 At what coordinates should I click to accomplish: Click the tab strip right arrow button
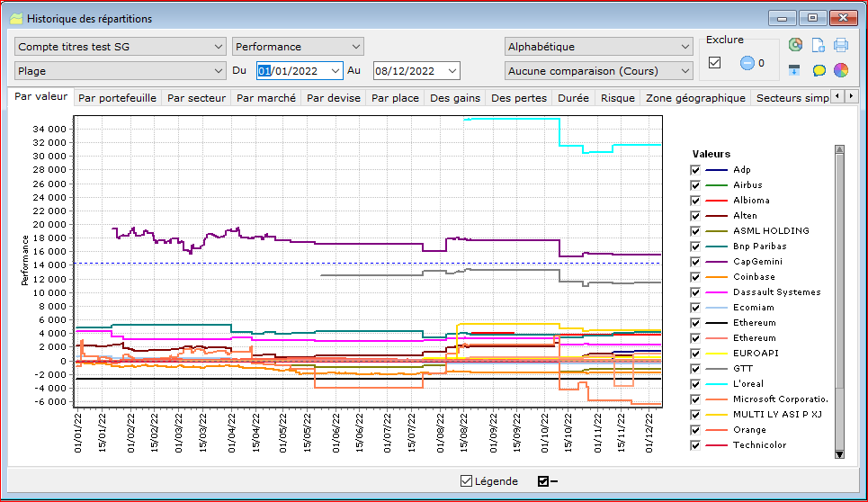pos(852,96)
